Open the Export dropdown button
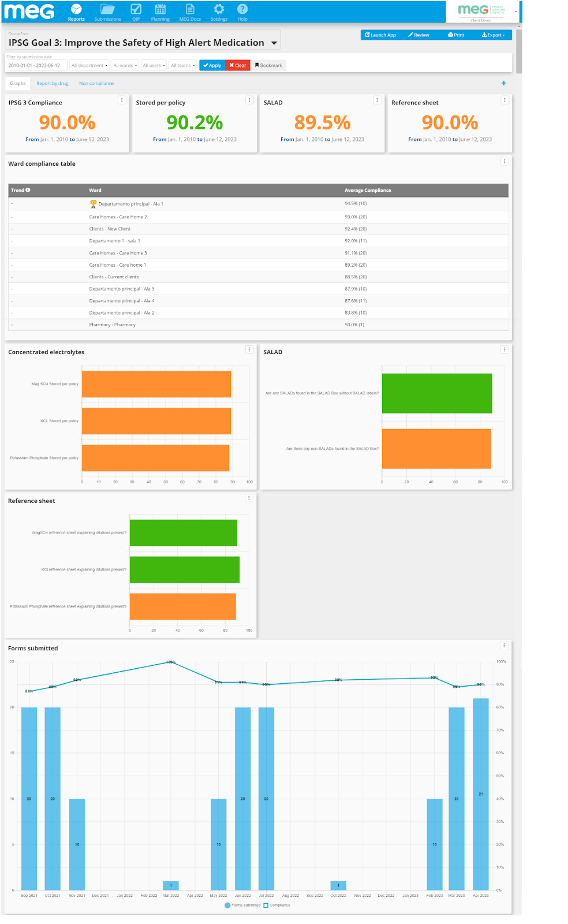 pyautogui.click(x=494, y=35)
